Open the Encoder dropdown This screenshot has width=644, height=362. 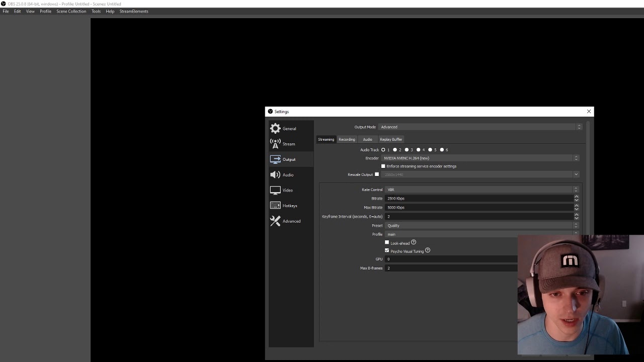[x=480, y=158]
